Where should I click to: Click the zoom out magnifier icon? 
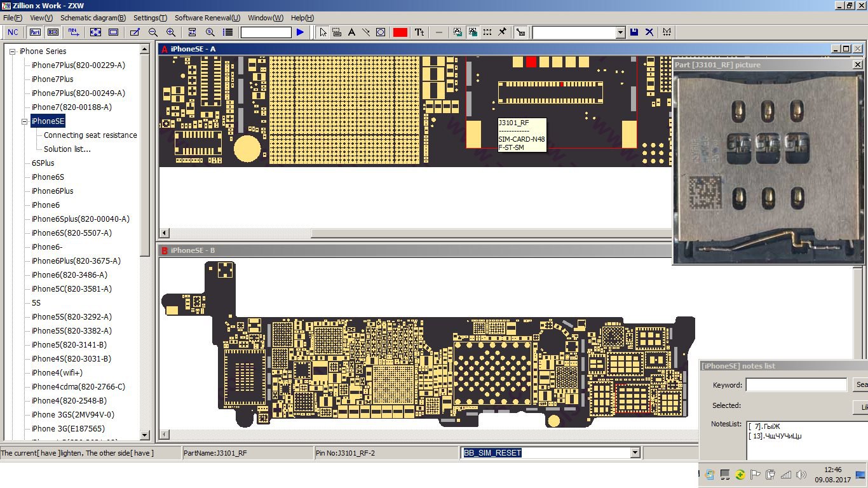click(153, 32)
